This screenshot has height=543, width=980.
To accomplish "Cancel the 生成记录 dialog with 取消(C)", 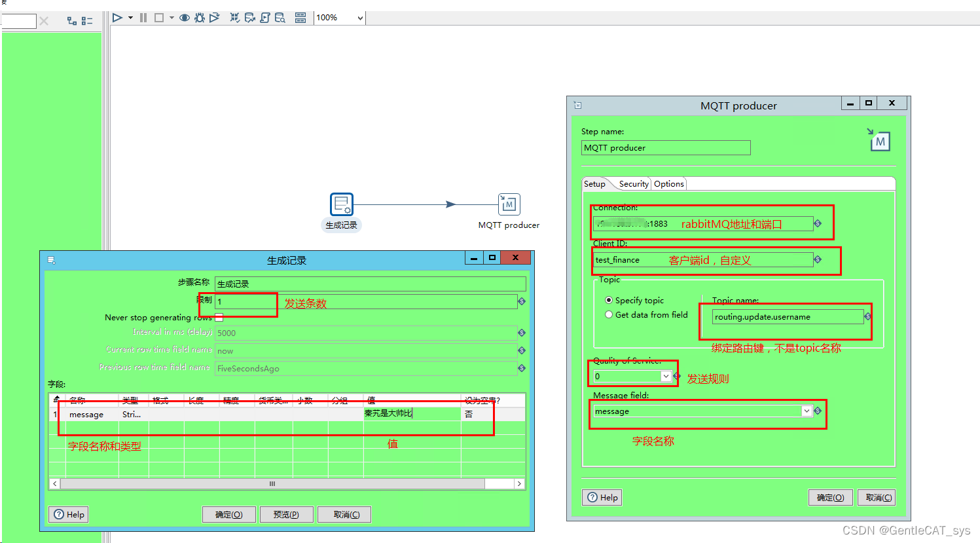I will click(x=344, y=514).
